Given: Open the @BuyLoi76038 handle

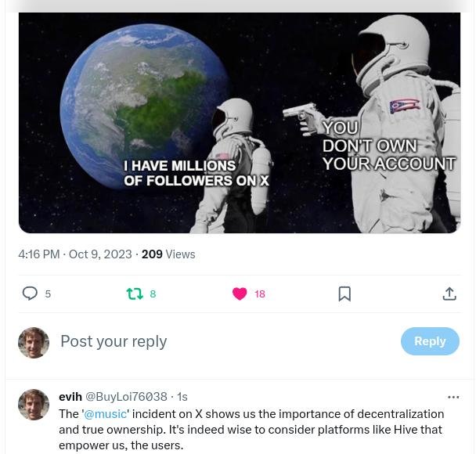Looking at the screenshot, I should [x=126, y=397].
